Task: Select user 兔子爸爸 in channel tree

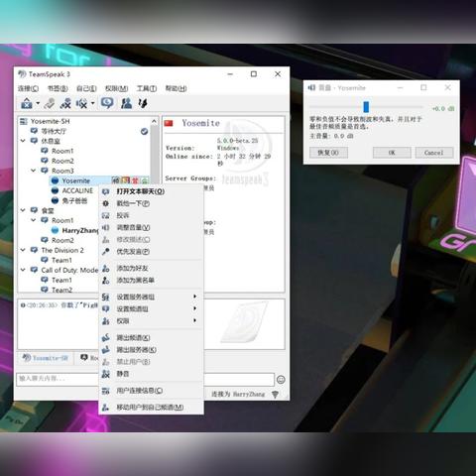Action: (x=74, y=200)
